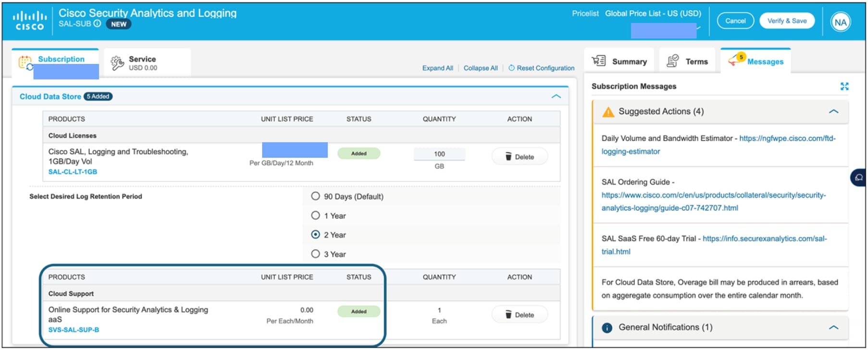Click the Terms document icon

pos(672,61)
